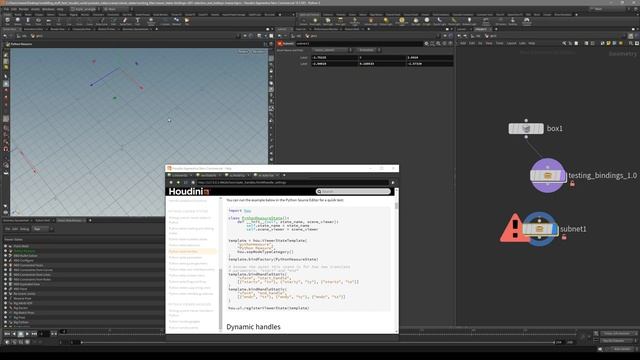Open the No cam dropdown in the viewport
640x360 pixels.
tap(259, 52)
